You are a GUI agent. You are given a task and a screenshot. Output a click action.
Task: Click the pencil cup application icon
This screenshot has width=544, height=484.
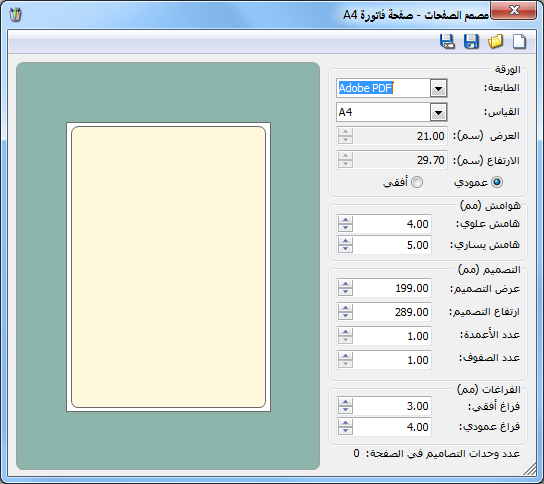[15, 15]
